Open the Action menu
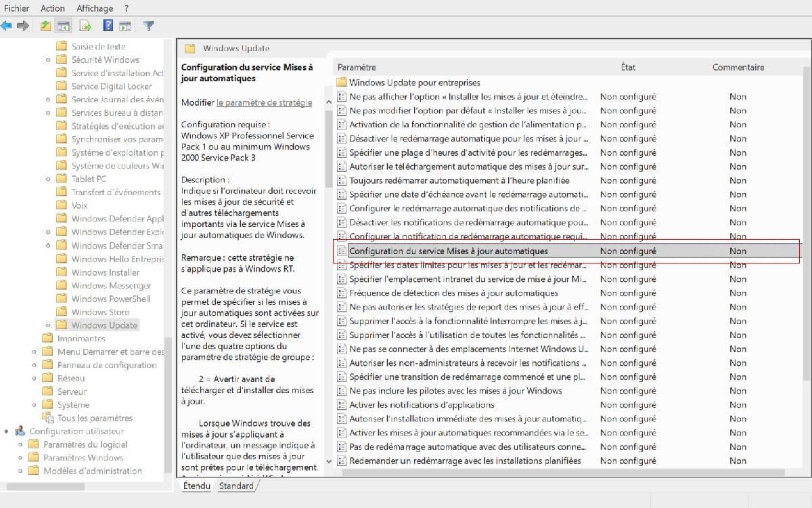812x508 pixels. tap(53, 8)
